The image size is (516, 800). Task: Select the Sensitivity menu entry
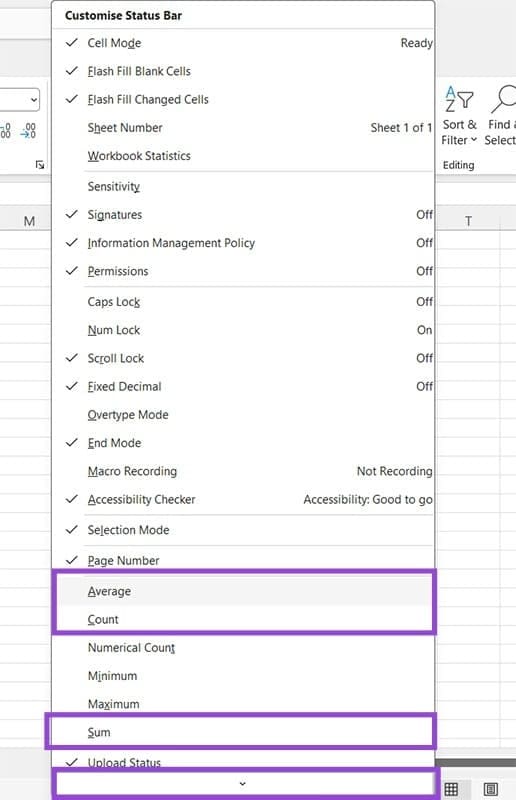point(243,186)
